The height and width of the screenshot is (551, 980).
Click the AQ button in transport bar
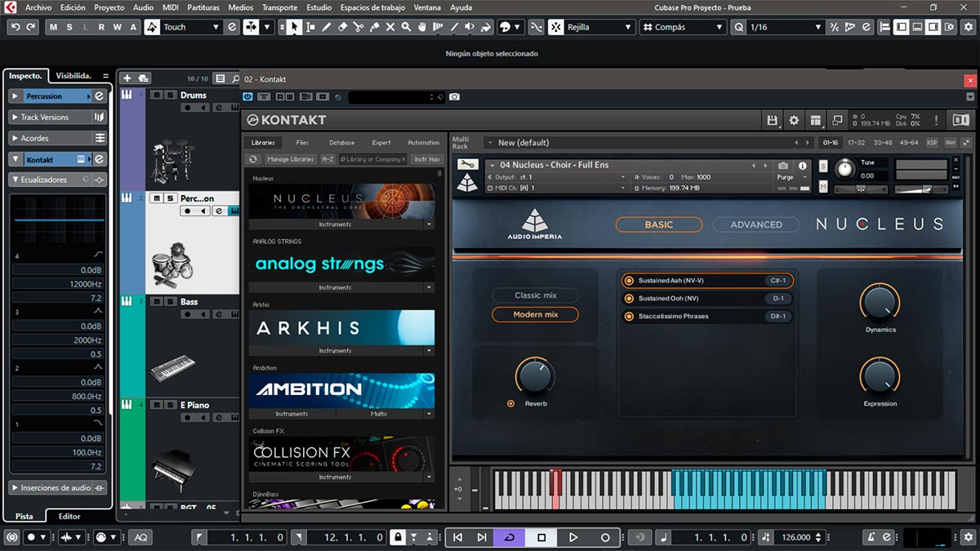pyautogui.click(x=141, y=537)
